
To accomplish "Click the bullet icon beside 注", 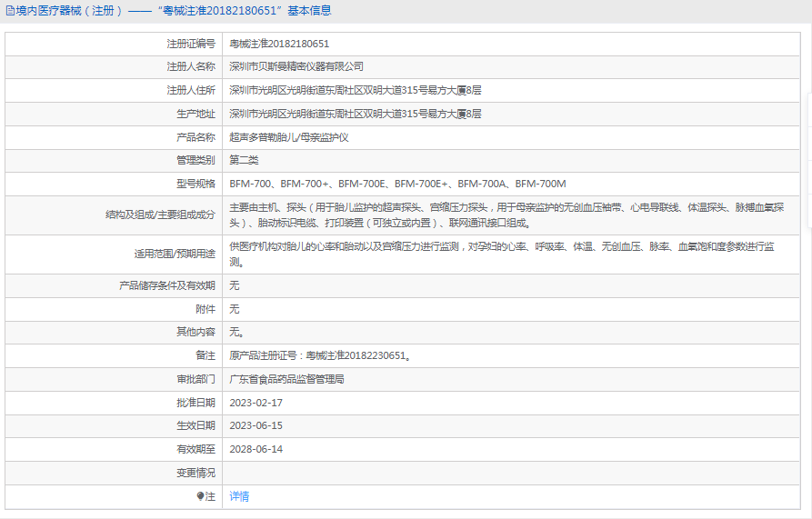I will [200, 496].
